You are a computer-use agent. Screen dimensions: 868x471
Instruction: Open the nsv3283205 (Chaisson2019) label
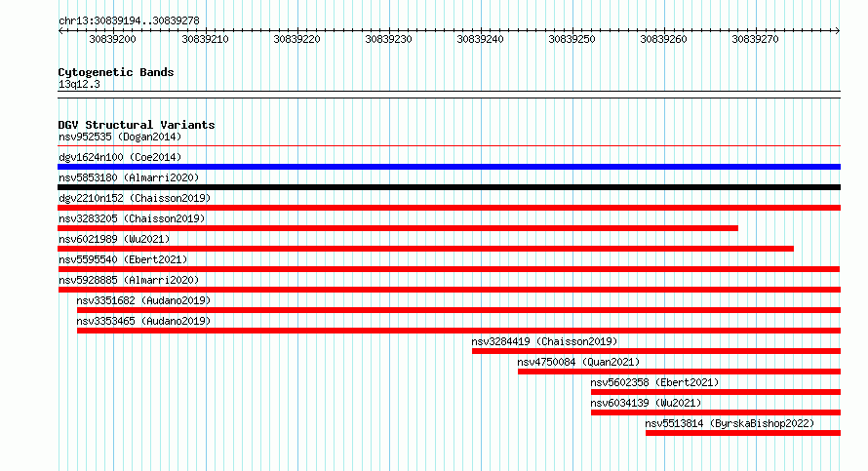(x=132, y=218)
